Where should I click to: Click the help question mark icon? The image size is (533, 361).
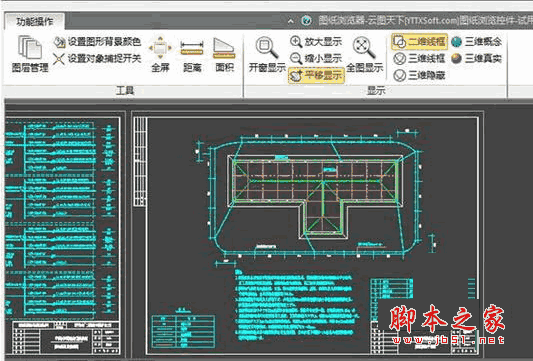pos(306,21)
